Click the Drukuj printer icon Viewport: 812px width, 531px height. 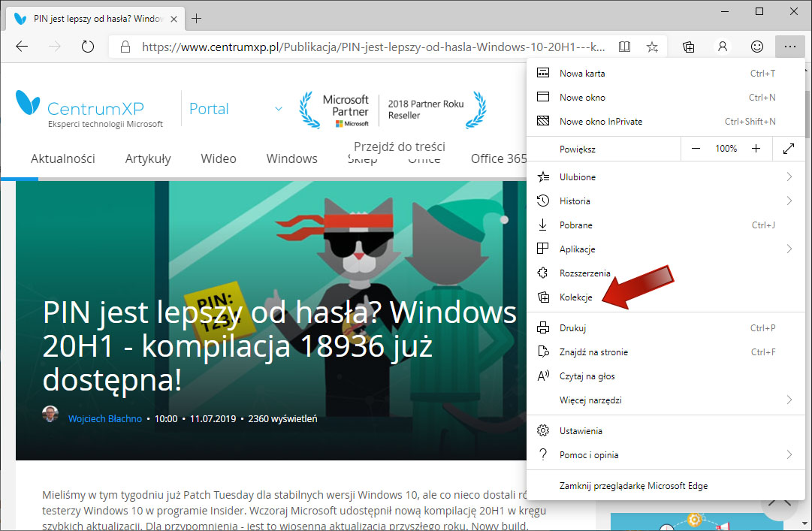click(x=543, y=327)
